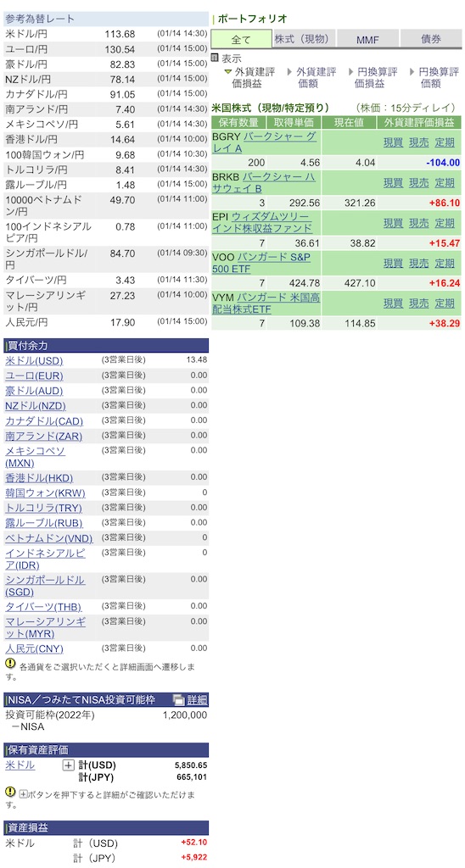Click the 113.68 米ドル/円 rate
This screenshot has width=465, height=868.
tap(120, 34)
